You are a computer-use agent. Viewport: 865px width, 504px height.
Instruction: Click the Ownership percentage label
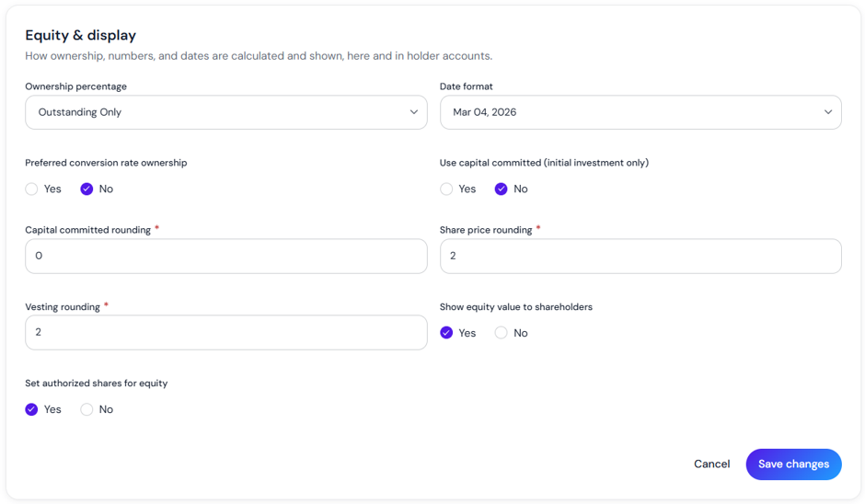(75, 86)
